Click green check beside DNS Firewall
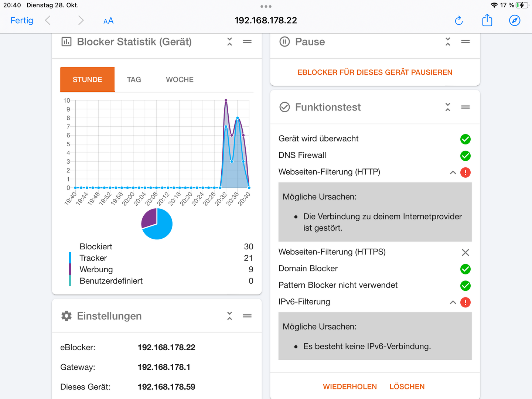Image resolution: width=532 pixels, height=399 pixels. click(465, 156)
